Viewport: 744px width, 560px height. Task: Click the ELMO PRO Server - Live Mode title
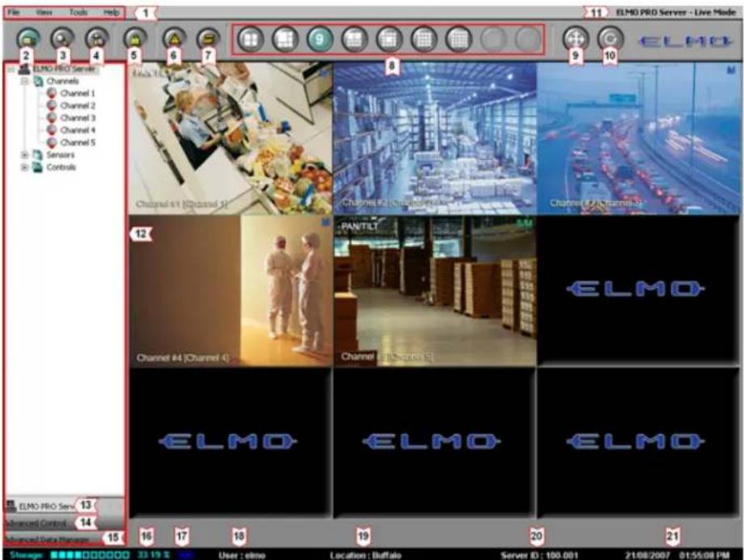(x=676, y=12)
